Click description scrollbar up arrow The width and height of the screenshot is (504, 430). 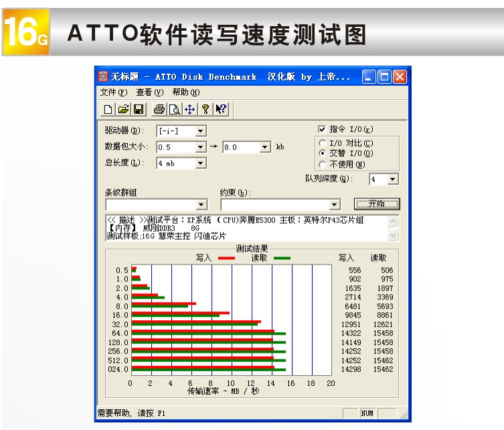tap(394, 221)
